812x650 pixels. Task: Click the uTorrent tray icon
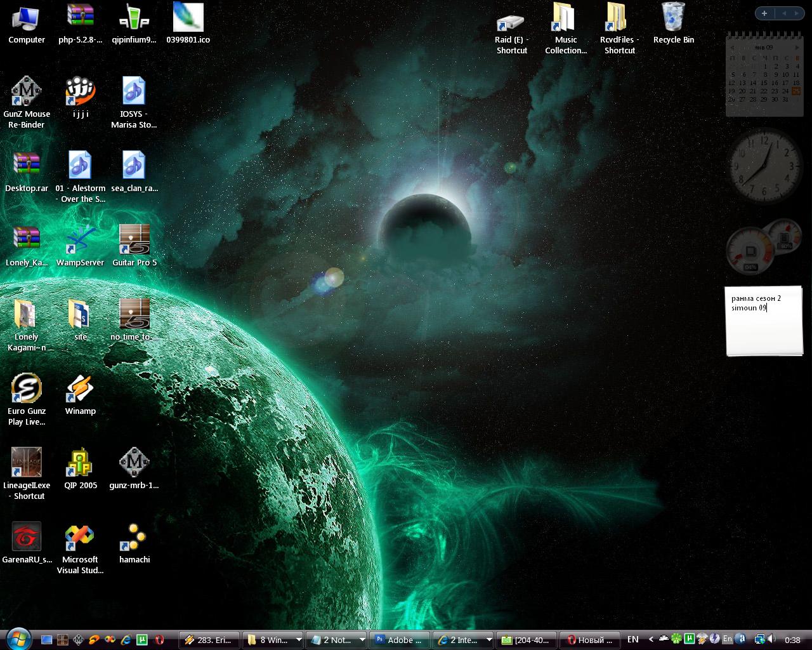click(689, 639)
